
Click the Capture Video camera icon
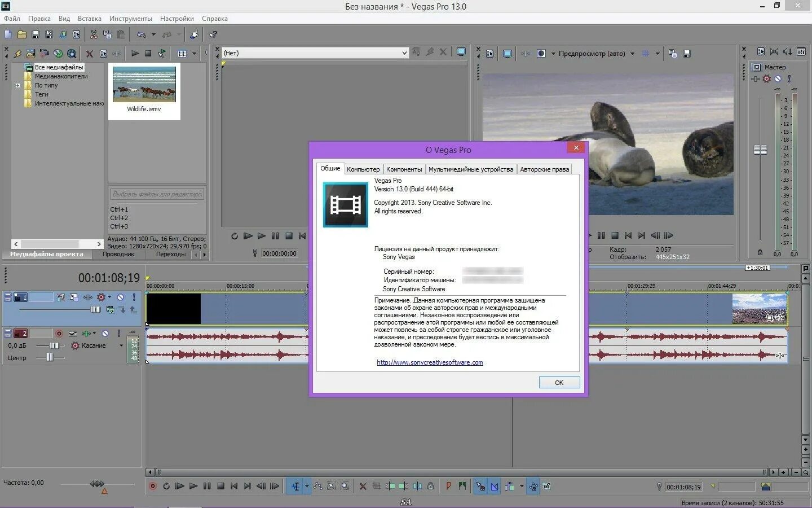pyautogui.click(x=45, y=54)
